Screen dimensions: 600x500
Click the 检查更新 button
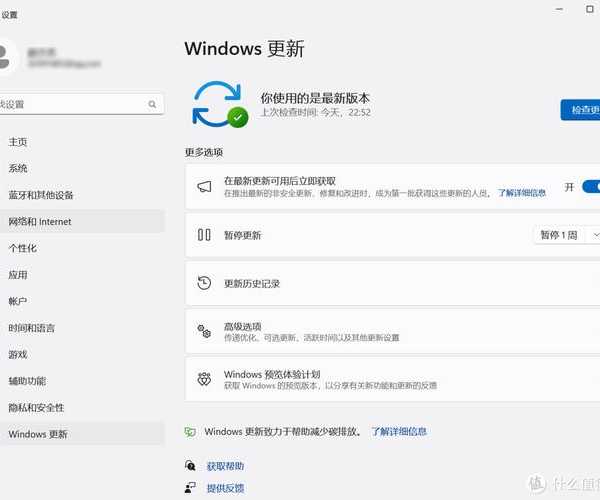[580, 110]
